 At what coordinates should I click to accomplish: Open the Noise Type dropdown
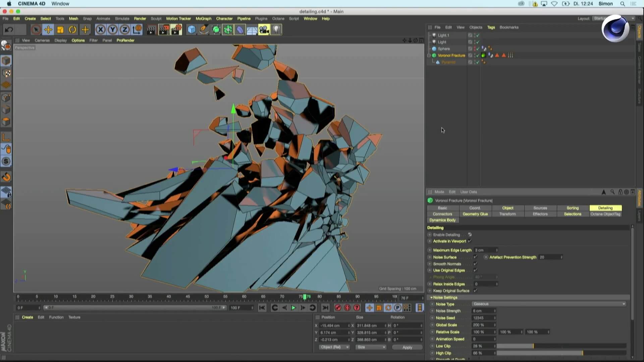(549, 304)
